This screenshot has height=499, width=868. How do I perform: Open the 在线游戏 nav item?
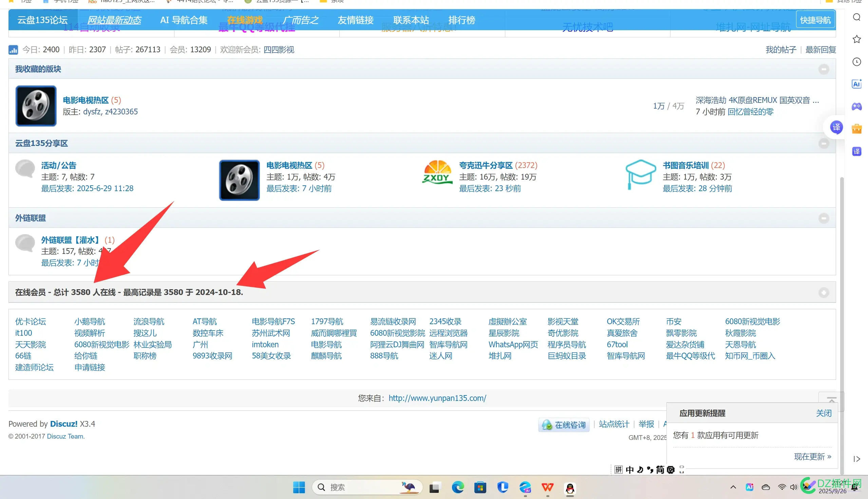point(245,20)
